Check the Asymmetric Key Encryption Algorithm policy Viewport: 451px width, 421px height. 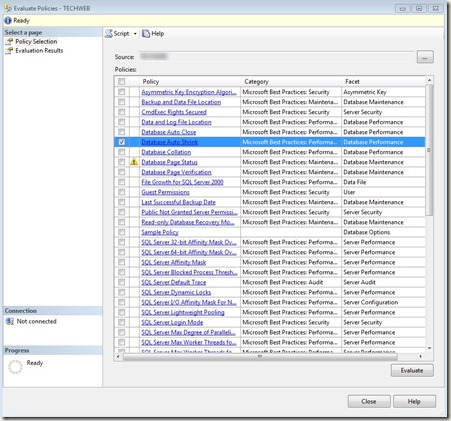pyautogui.click(x=122, y=92)
